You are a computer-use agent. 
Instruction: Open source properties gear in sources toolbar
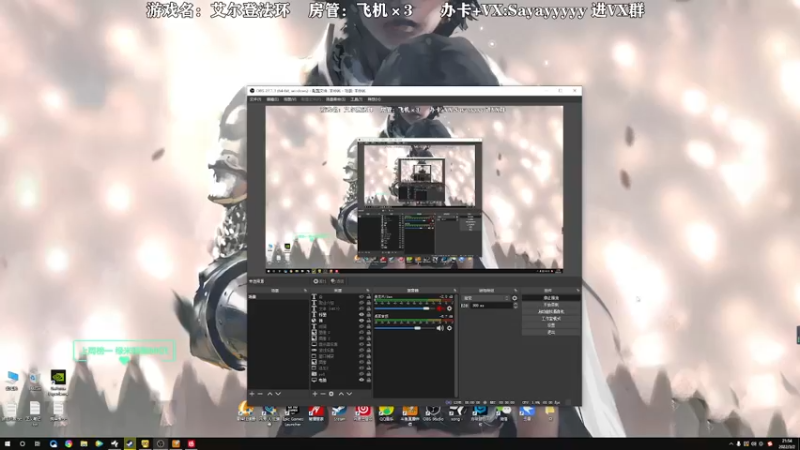click(331, 394)
